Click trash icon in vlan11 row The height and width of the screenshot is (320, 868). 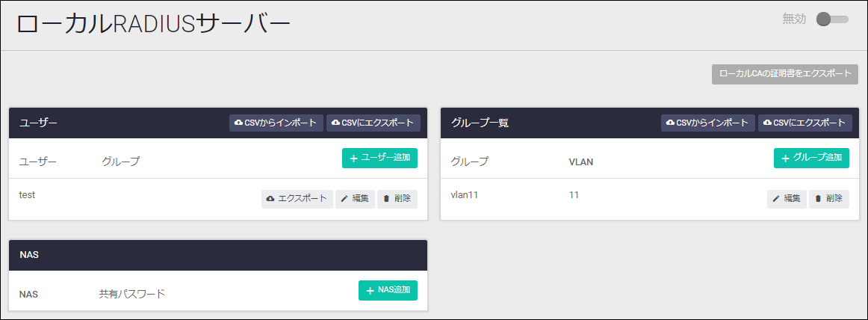[818, 199]
